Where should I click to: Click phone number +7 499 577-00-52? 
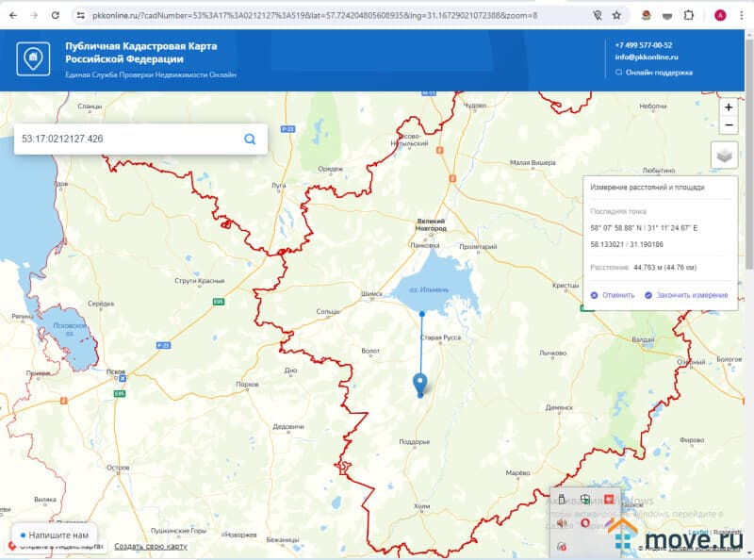pyautogui.click(x=644, y=45)
